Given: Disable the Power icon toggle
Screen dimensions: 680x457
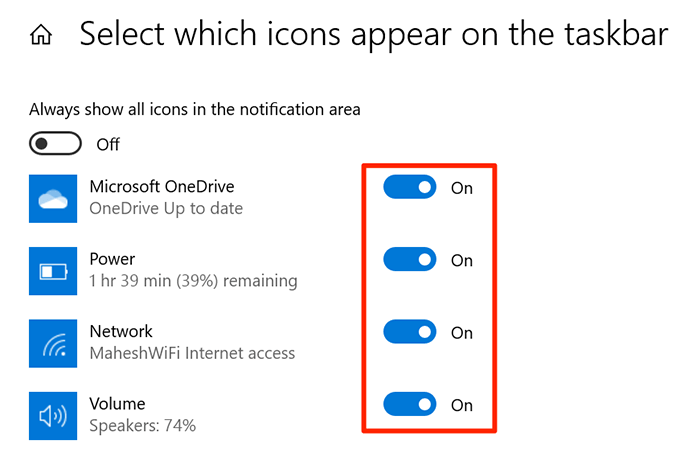Looking at the screenshot, I should tap(410, 260).
